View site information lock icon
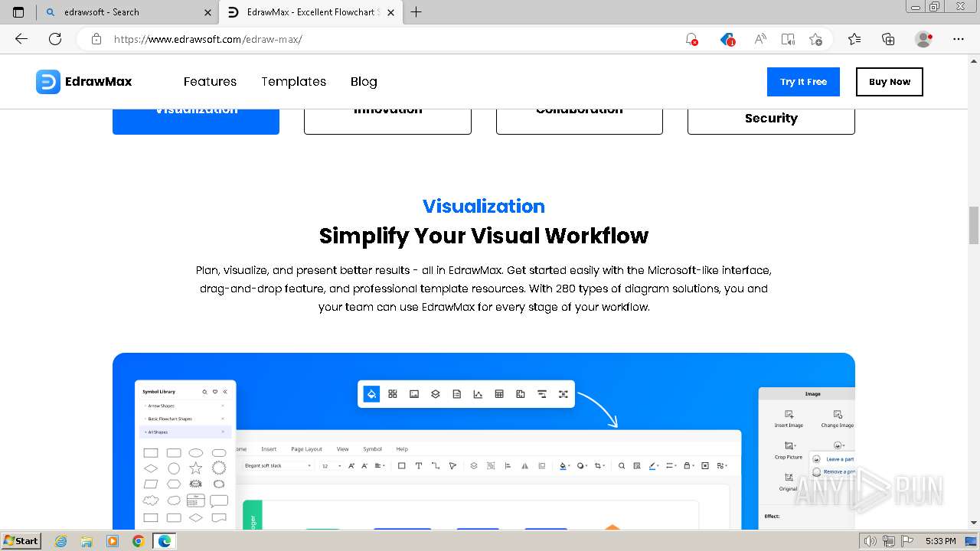This screenshot has height=551, width=980. (x=96, y=39)
